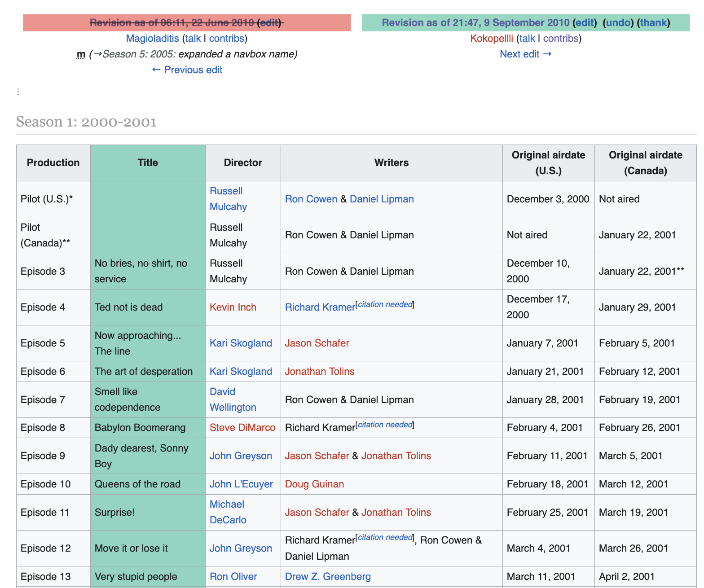This screenshot has width=704, height=588.
Task: Select the Production column header
Action: (53, 163)
